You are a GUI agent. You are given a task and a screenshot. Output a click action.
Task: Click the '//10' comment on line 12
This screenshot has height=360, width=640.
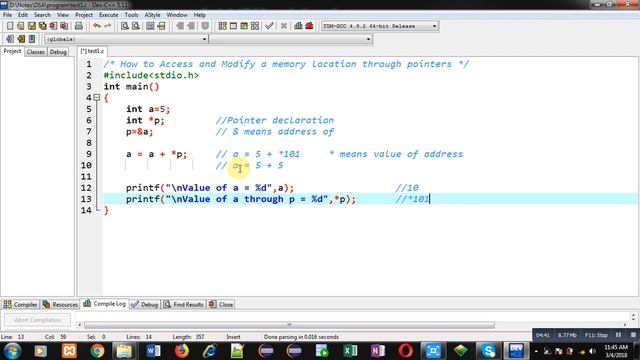[407, 188]
